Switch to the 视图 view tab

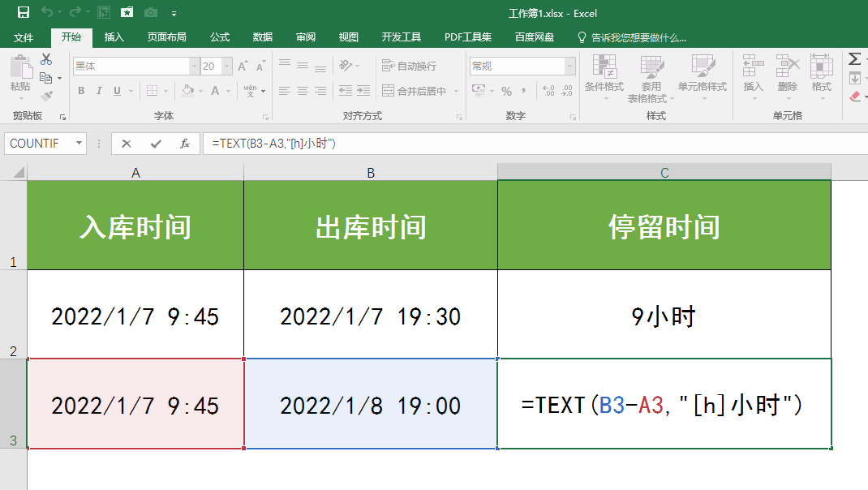tap(348, 37)
